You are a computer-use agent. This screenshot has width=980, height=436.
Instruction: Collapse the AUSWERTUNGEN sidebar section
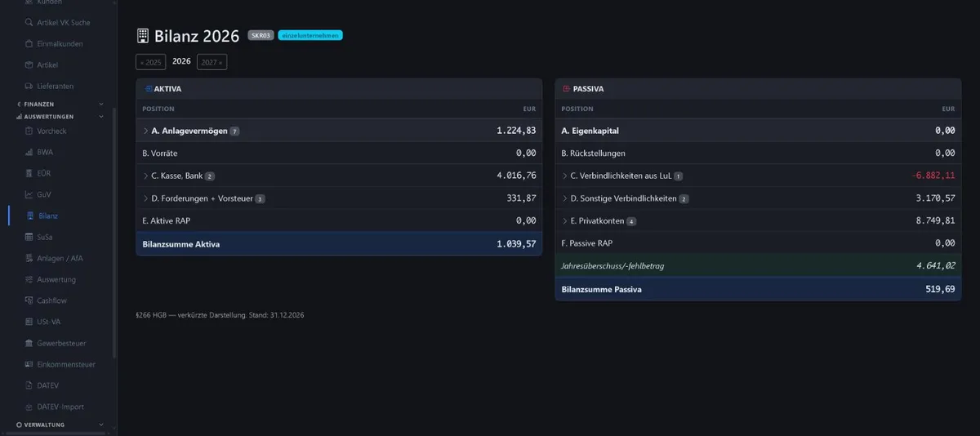point(101,117)
